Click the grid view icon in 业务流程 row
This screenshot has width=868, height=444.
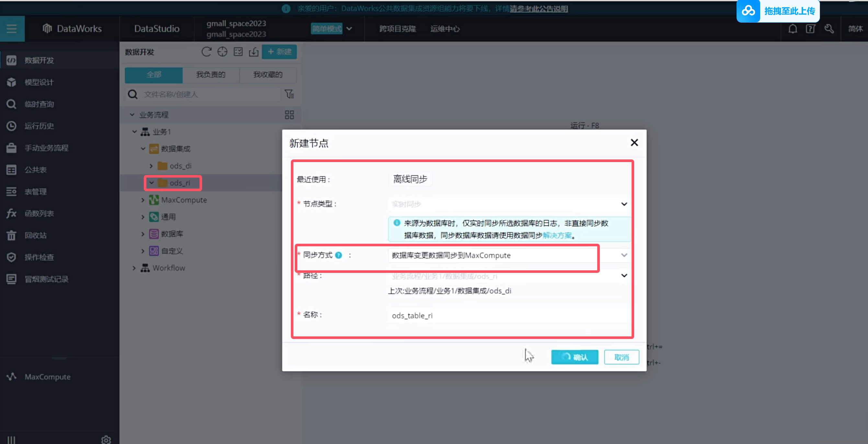coord(289,115)
